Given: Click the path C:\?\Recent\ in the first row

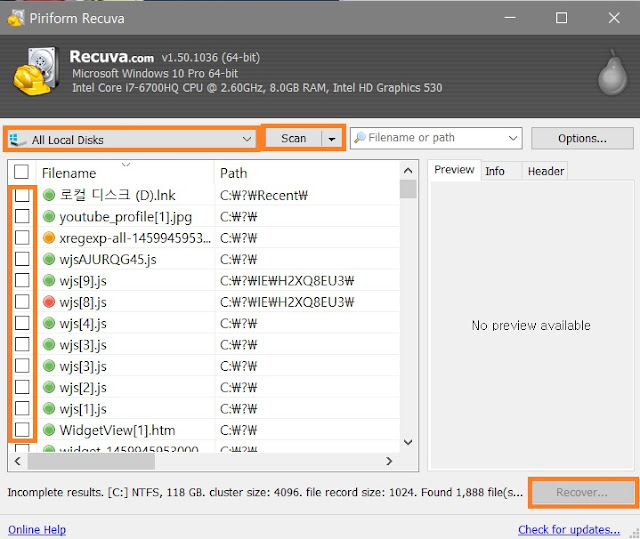Looking at the screenshot, I should (264, 195).
